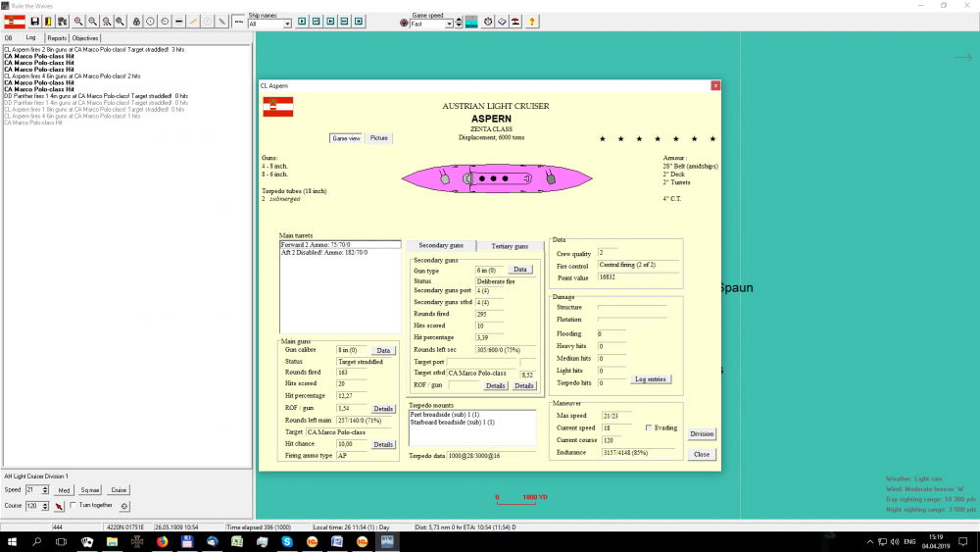Open Excel from the taskbar
This screenshot has width=980, height=552.
coord(237,541)
